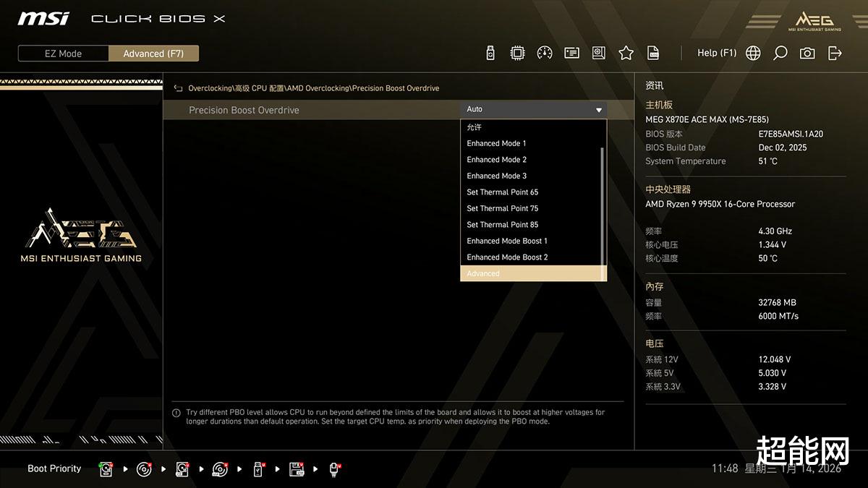The width and height of the screenshot is (868, 488).
Task: Choose Set Thermal Point 65
Action: click(532, 192)
